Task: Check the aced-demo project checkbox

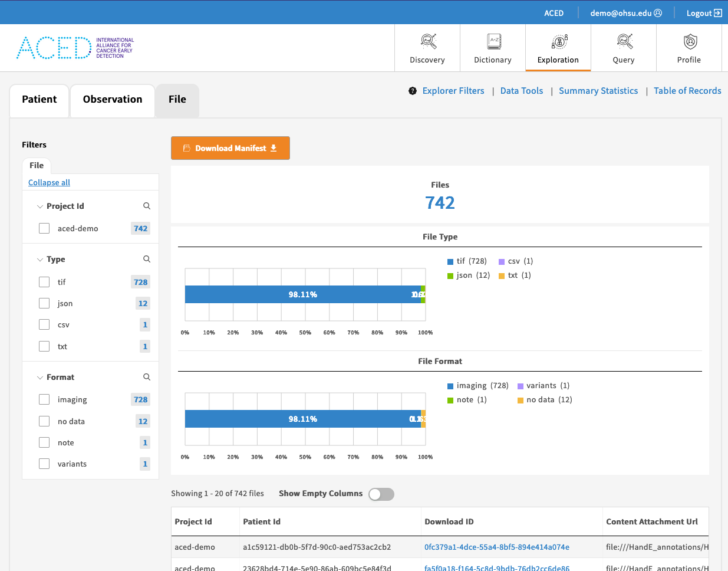Action: (44, 228)
